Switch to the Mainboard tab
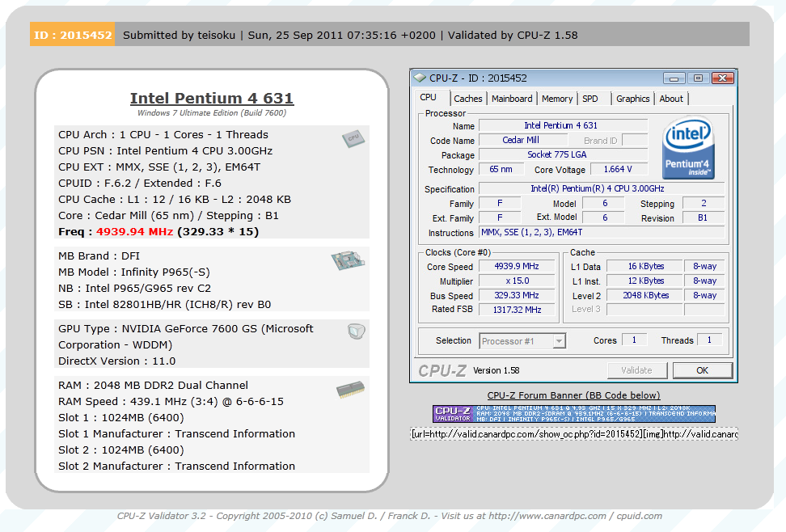 (x=512, y=99)
